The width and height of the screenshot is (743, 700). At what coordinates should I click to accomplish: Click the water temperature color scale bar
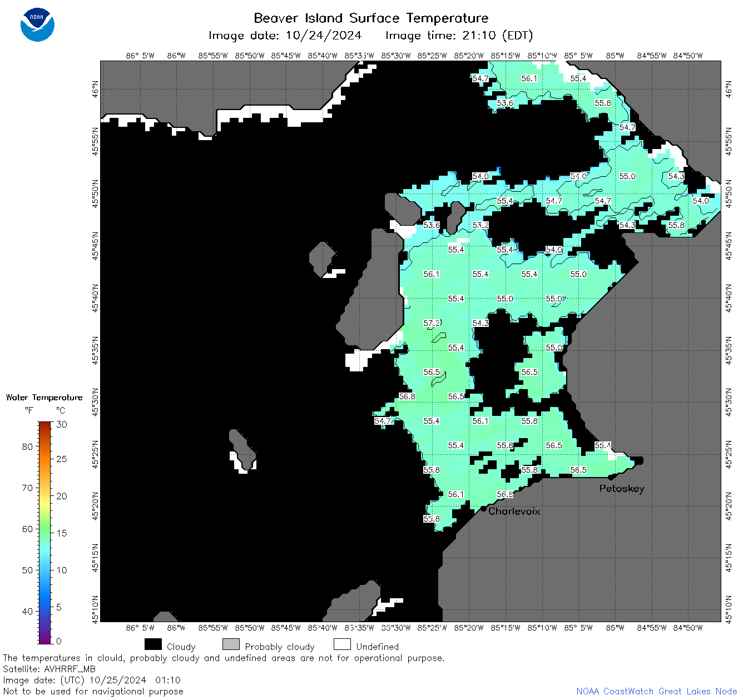point(45,533)
